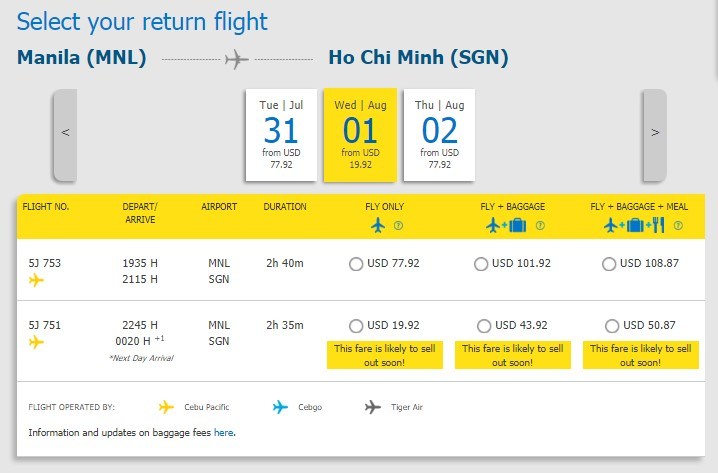718x473 pixels.
Task: Click the blue Cebgo plane icon in legend
Action: click(x=281, y=407)
